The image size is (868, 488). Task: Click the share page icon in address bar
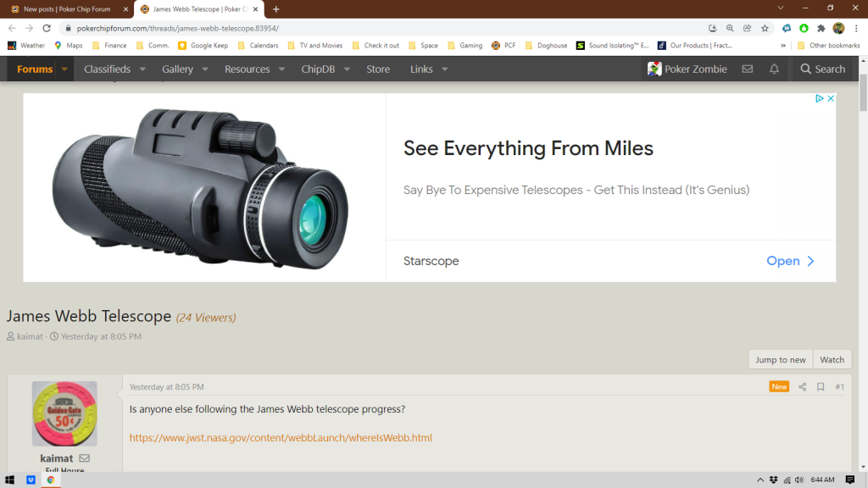[x=748, y=28]
